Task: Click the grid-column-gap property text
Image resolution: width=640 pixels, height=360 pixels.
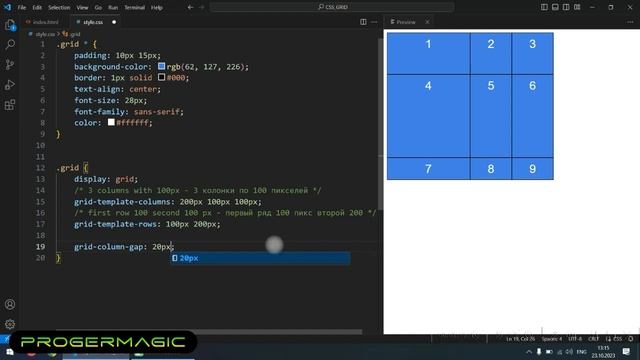Action: click(108, 247)
